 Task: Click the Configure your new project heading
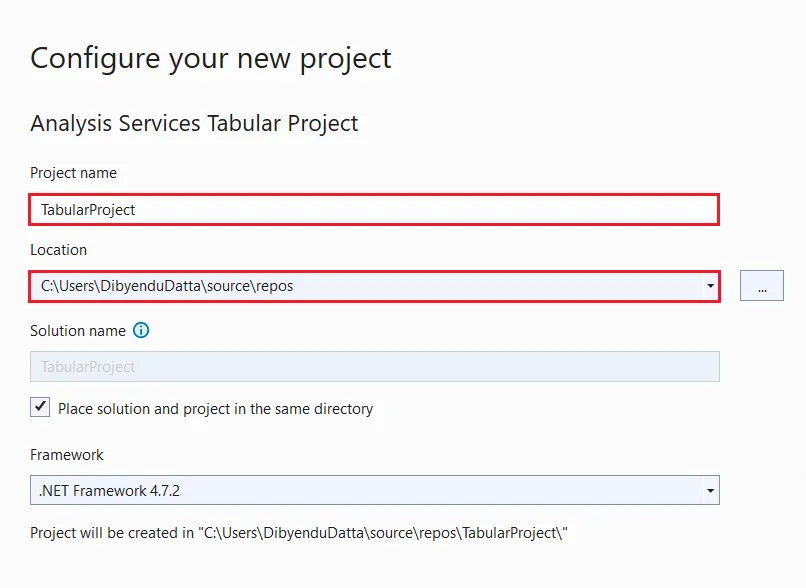[211, 58]
